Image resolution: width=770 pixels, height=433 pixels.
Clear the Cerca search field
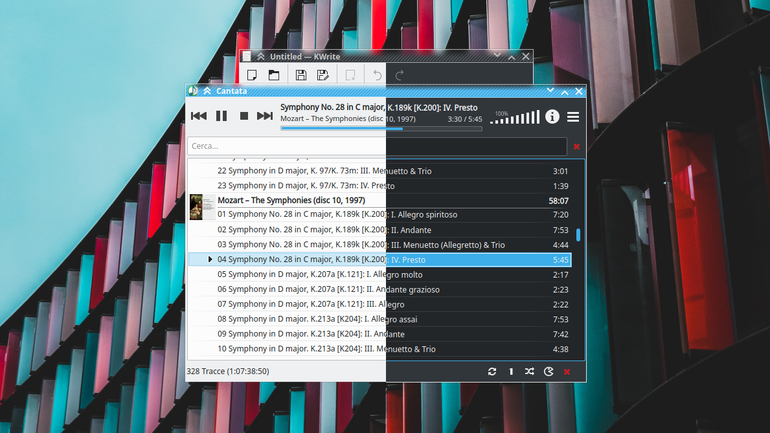[577, 146]
